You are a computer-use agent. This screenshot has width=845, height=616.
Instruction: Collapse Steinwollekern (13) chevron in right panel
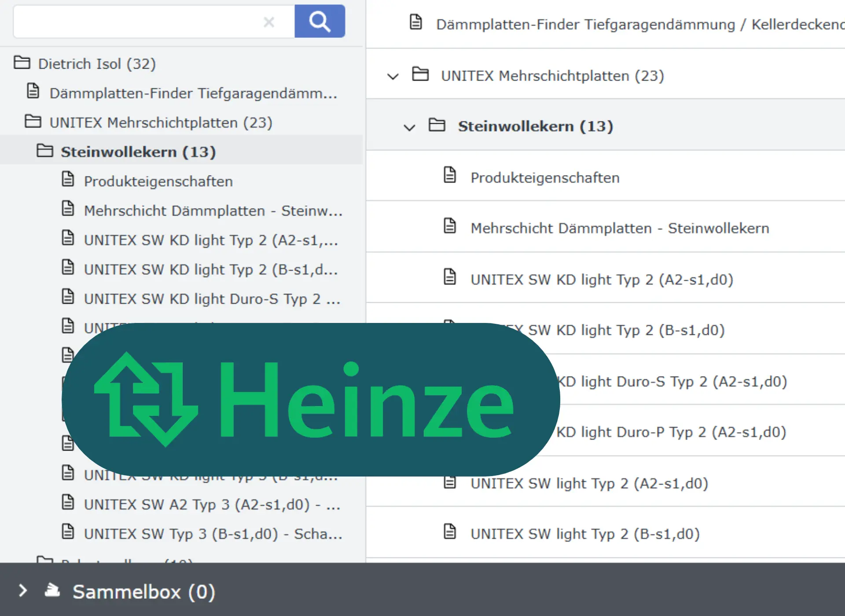pyautogui.click(x=409, y=127)
